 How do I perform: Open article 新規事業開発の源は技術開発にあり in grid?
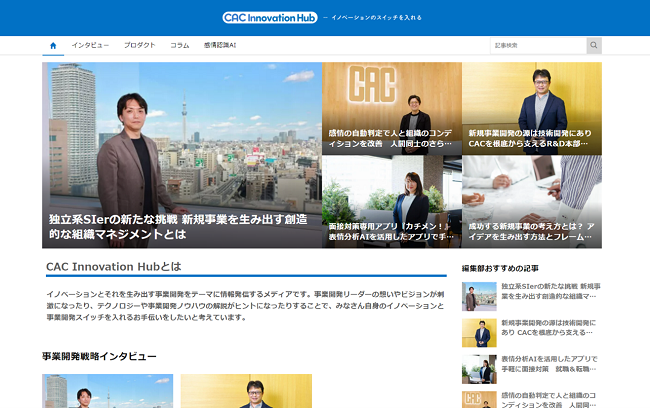coord(532,109)
